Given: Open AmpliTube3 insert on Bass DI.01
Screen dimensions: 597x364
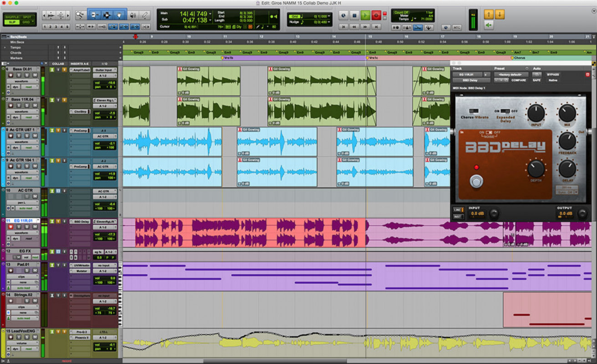Looking at the screenshot, I should (80, 70).
